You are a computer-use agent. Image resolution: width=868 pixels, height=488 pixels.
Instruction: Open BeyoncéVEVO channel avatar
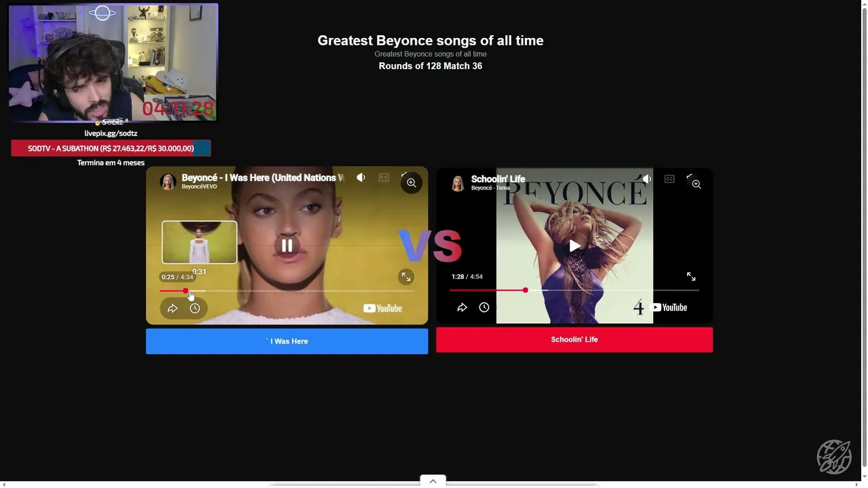click(x=168, y=182)
